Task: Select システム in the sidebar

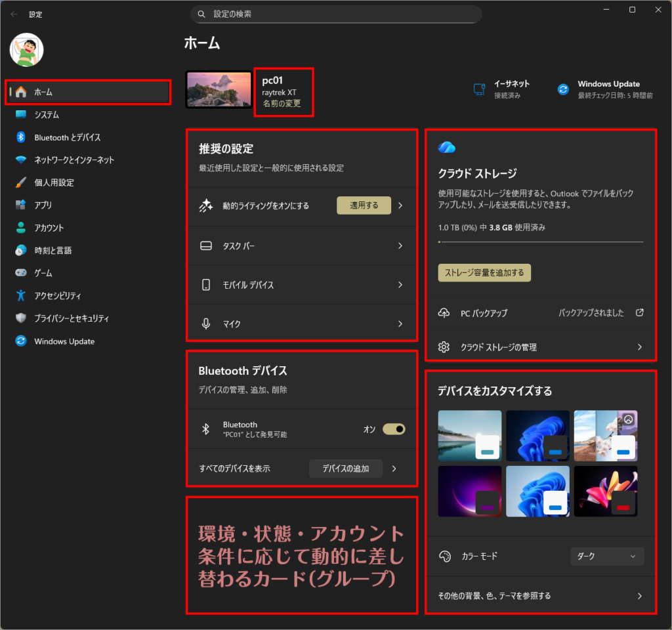Action: click(47, 115)
